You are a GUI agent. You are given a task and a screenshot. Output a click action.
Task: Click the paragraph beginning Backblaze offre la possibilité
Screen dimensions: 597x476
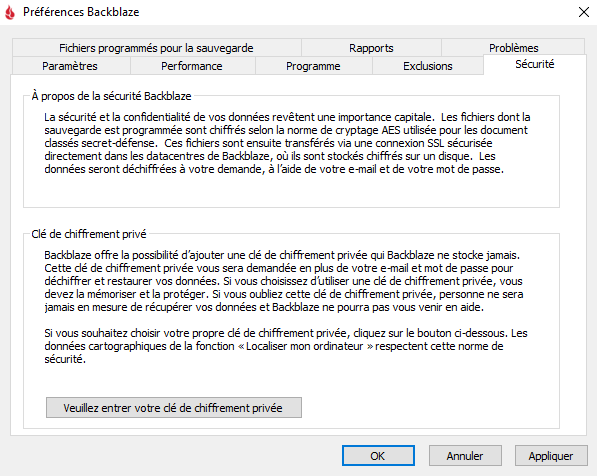click(284, 281)
